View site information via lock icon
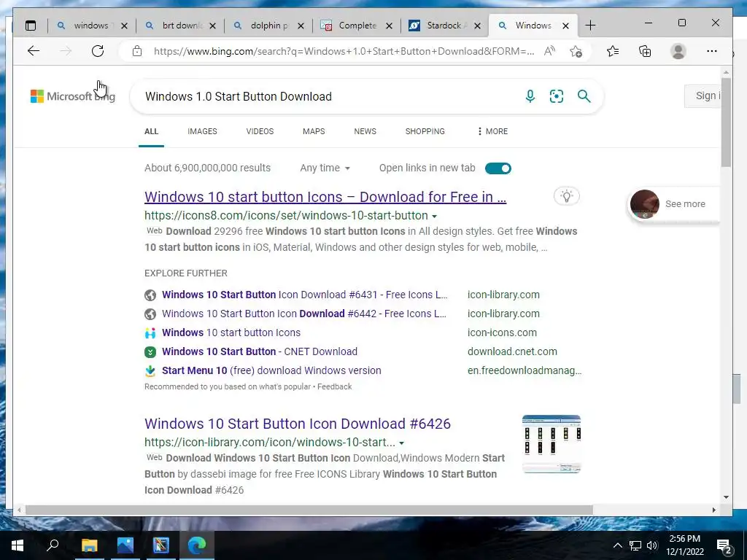Viewport: 747px width, 560px height. [x=137, y=51]
